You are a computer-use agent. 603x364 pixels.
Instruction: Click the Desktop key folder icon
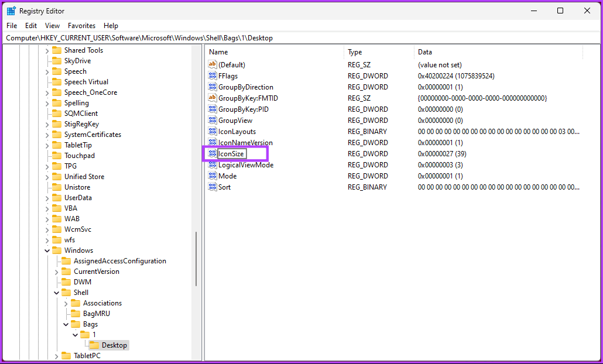click(94, 345)
